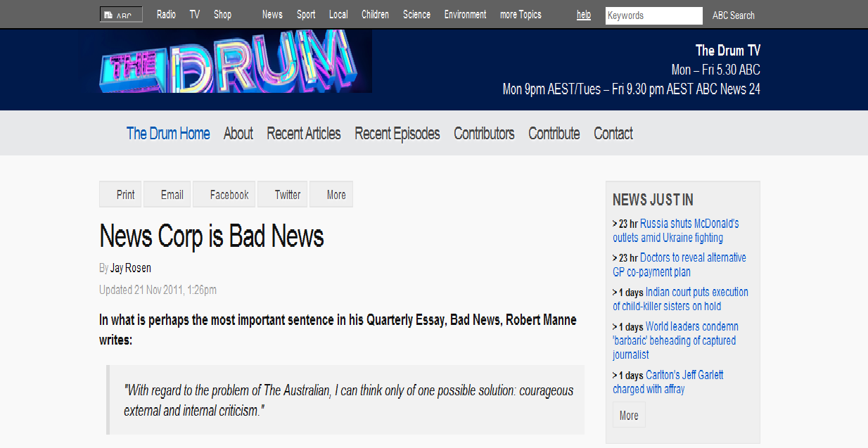Screen dimensions: 868x448
Task: Open the Recent Episodes page
Action: pyautogui.click(x=397, y=133)
